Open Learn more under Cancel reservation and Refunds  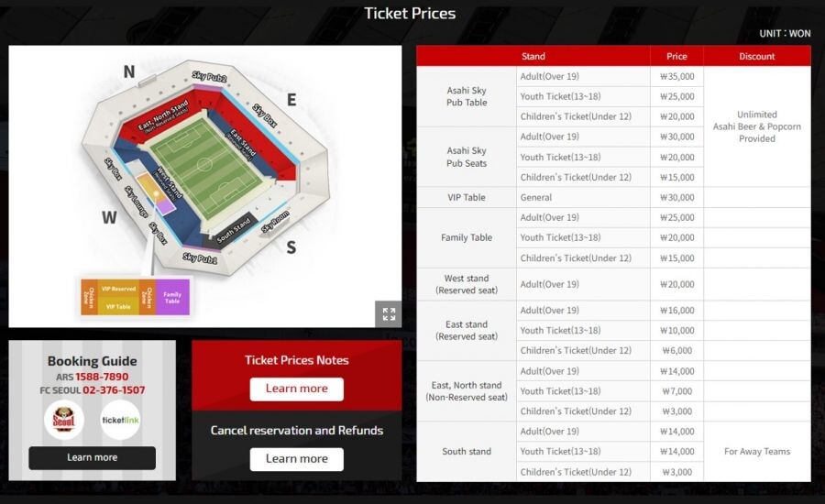coord(297,459)
